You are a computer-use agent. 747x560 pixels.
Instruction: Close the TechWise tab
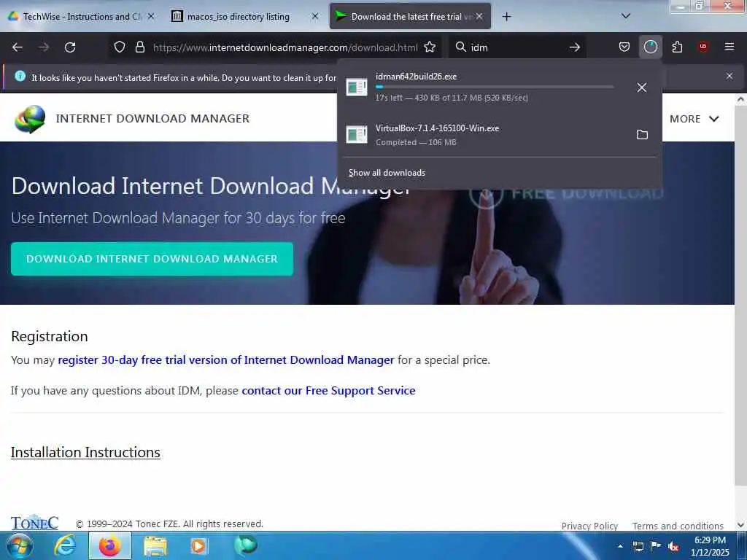151,16
